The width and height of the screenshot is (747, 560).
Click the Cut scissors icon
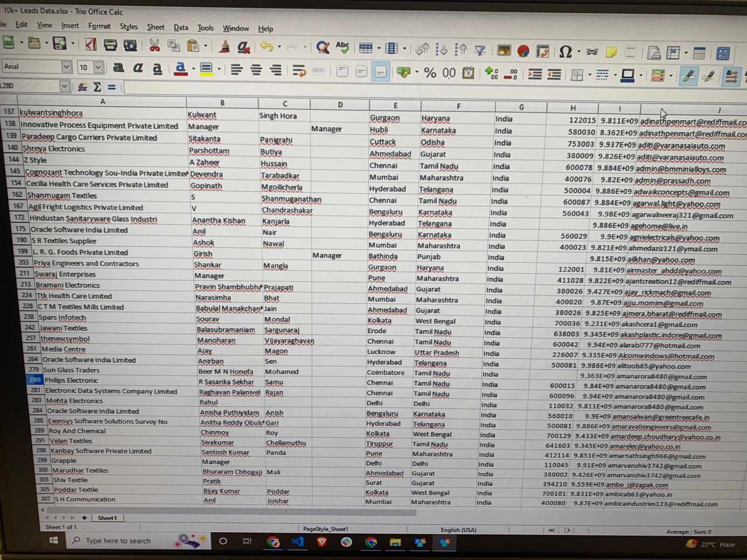click(x=155, y=45)
